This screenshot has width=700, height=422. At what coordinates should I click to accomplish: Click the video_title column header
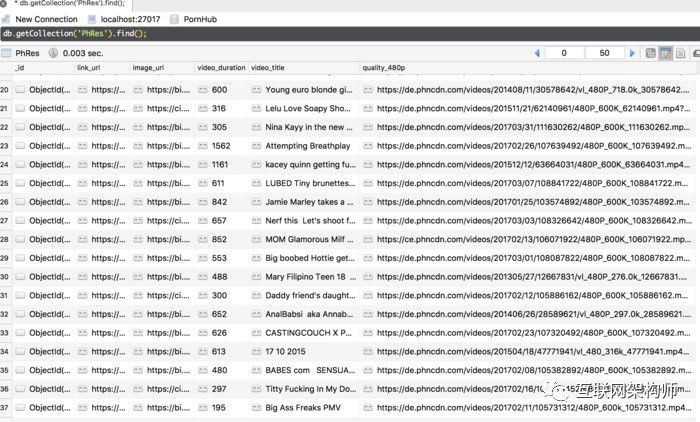pyautogui.click(x=267, y=68)
